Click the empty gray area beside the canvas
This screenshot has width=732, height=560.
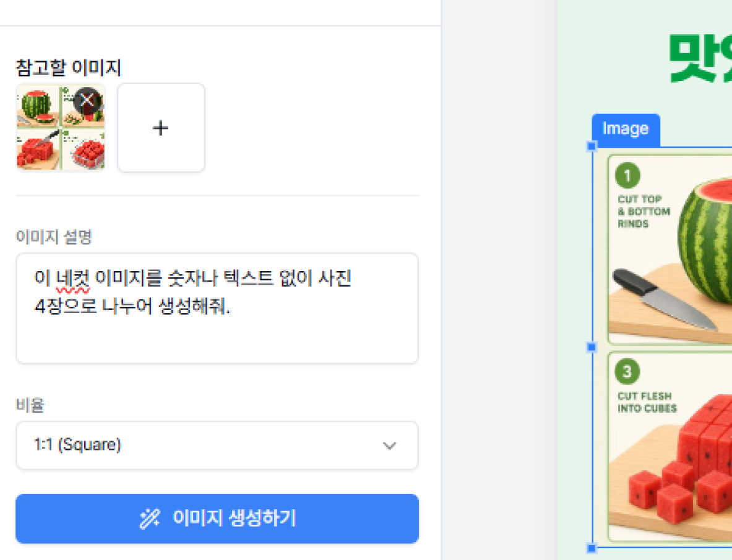[499, 280]
